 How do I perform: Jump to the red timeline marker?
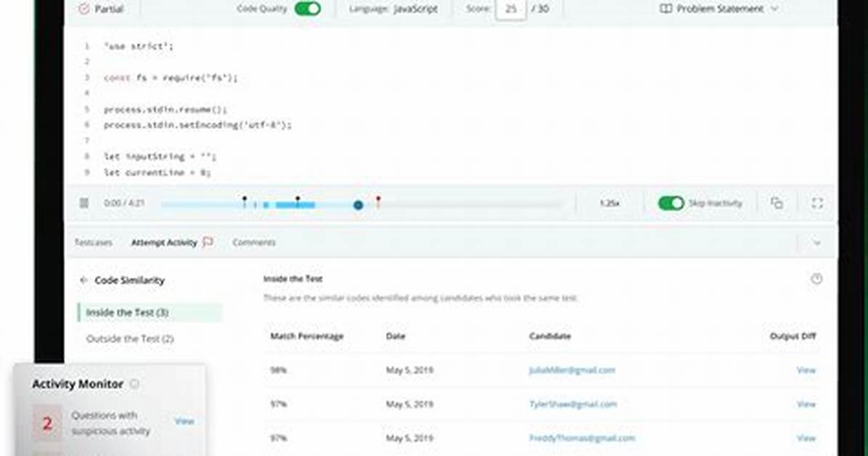click(x=378, y=201)
